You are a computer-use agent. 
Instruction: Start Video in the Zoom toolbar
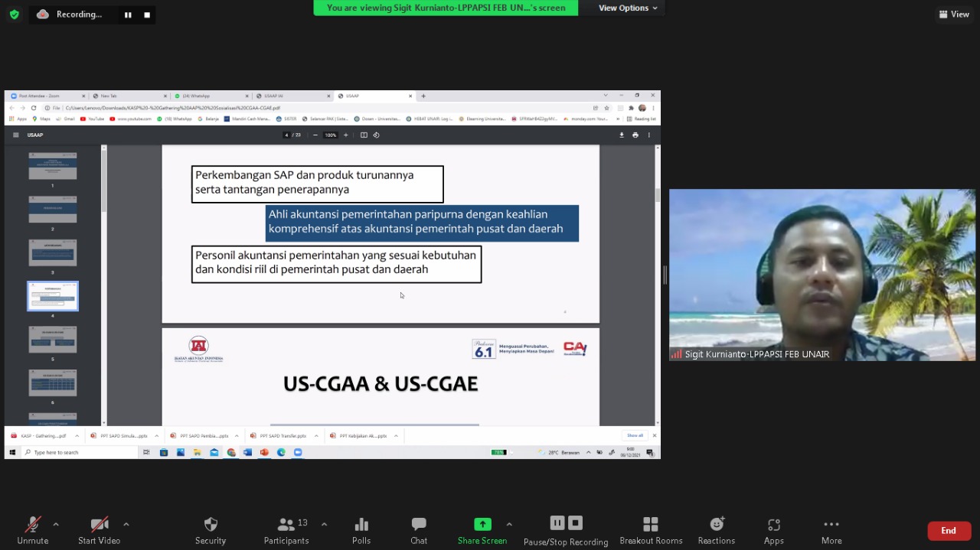pos(99,530)
